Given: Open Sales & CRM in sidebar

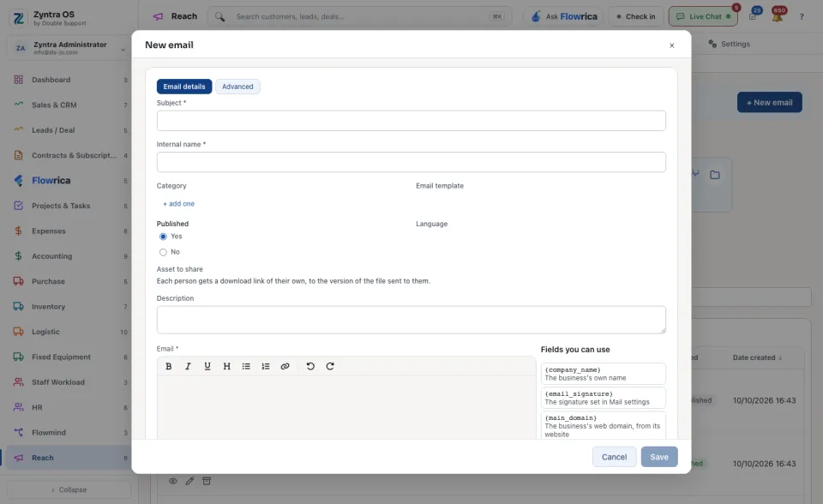Looking at the screenshot, I should [69, 105].
